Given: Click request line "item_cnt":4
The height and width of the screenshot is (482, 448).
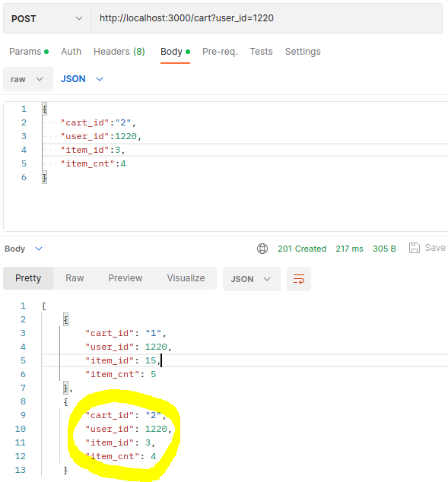Looking at the screenshot, I should (93, 163).
